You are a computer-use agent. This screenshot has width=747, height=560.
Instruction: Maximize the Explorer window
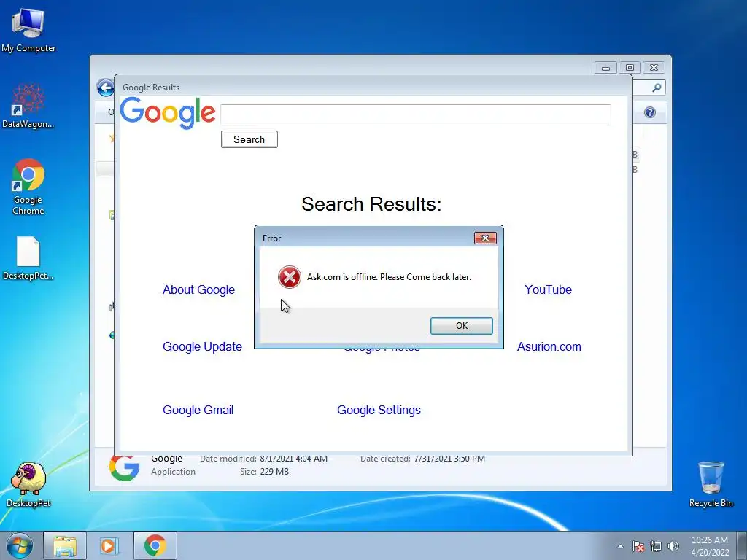point(630,68)
